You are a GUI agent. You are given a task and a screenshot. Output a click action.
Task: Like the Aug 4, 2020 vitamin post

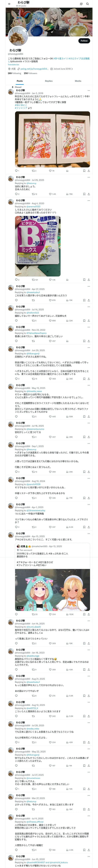point(50,280)
